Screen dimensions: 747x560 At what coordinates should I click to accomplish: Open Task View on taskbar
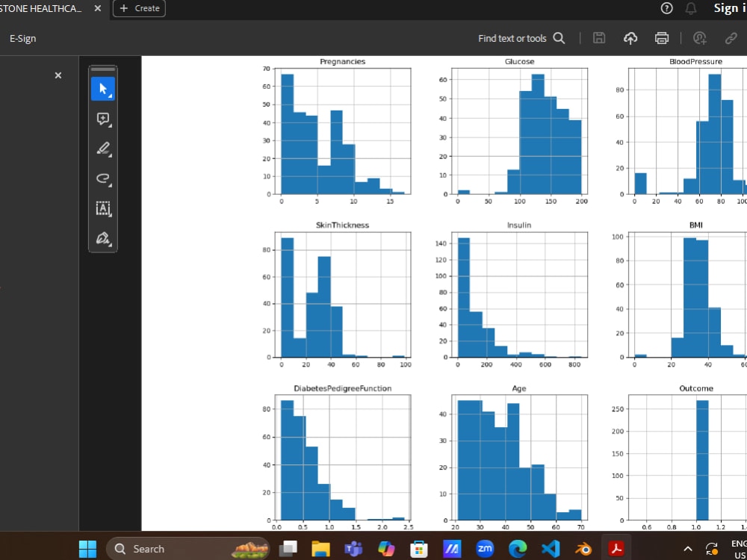[288, 549]
